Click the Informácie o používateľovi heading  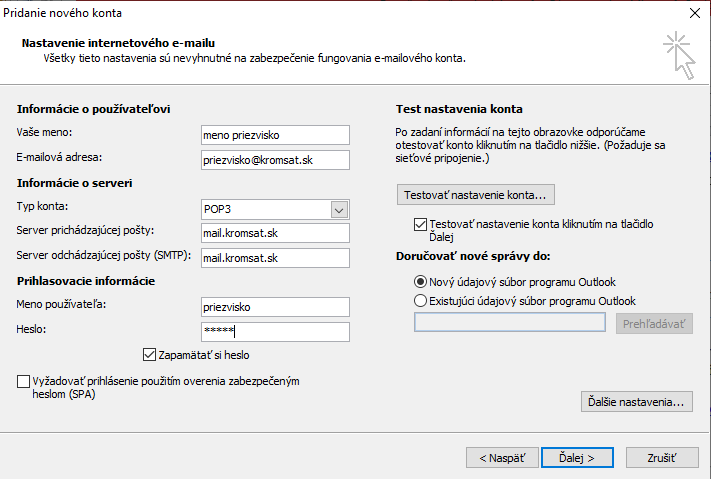coord(93,109)
